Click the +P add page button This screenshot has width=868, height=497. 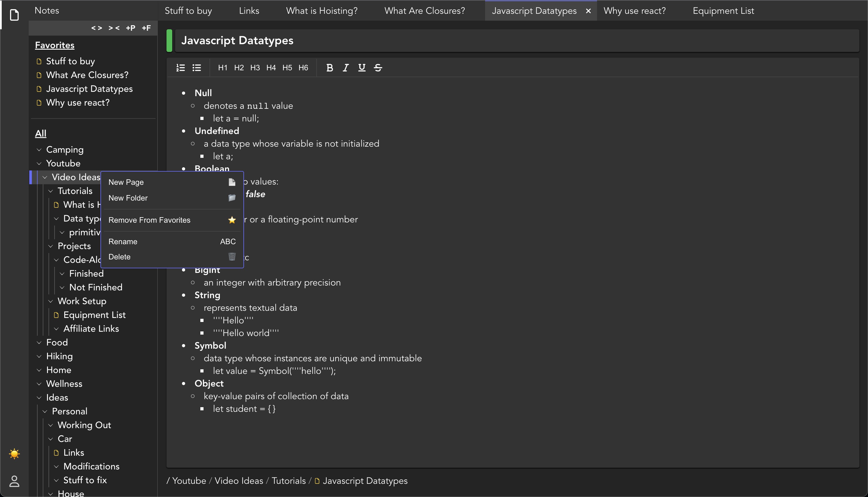[130, 28]
